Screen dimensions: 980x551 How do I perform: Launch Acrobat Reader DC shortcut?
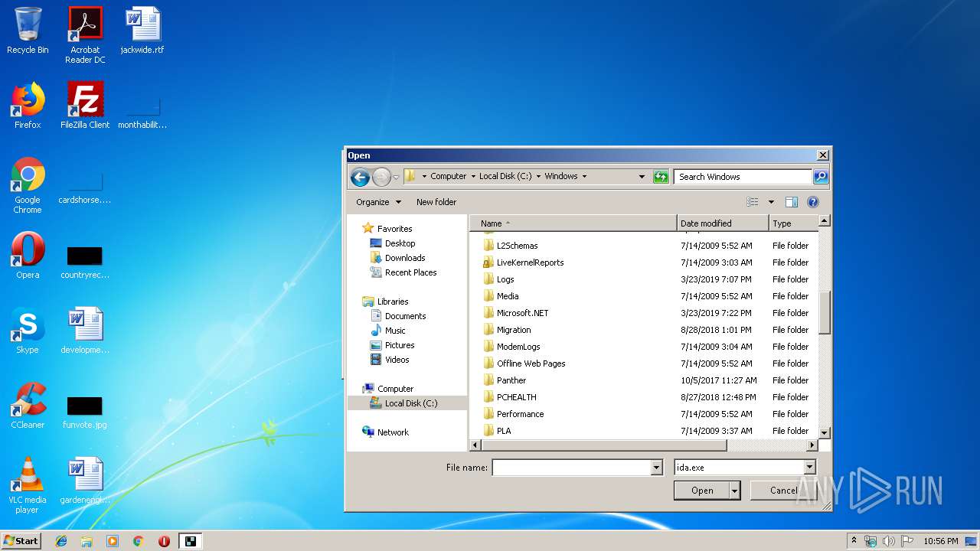(85, 34)
